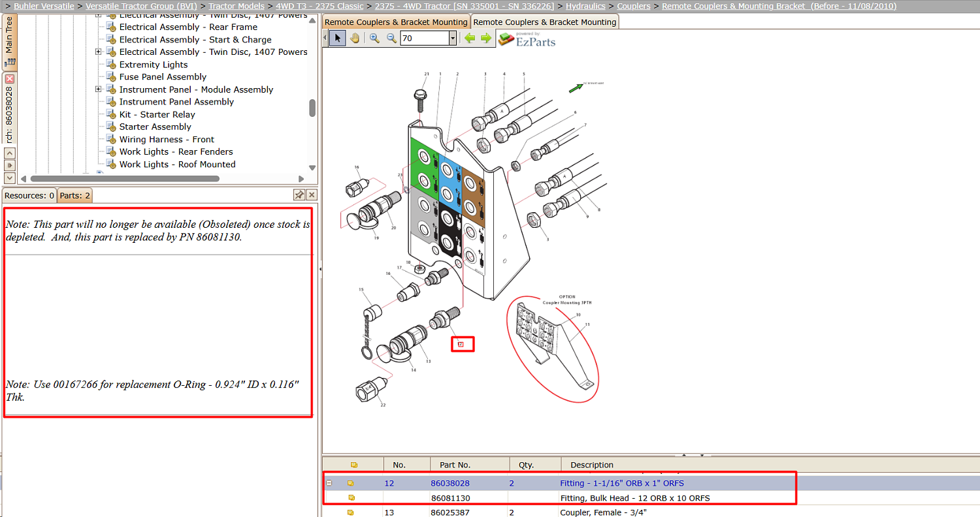The height and width of the screenshot is (517, 980).
Task: Expand Instrument Panel - Module Assembly node
Action: [99, 89]
